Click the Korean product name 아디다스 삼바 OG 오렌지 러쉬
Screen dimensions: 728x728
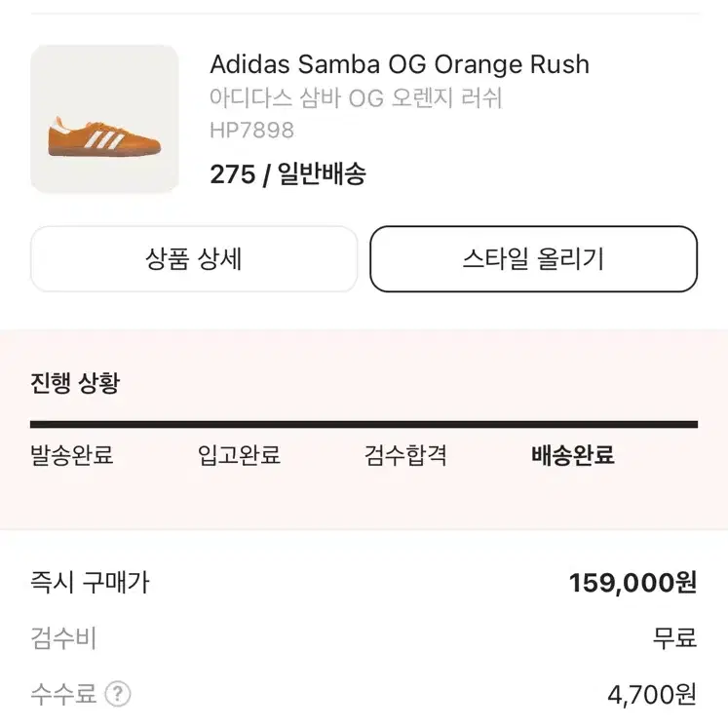click(356, 98)
